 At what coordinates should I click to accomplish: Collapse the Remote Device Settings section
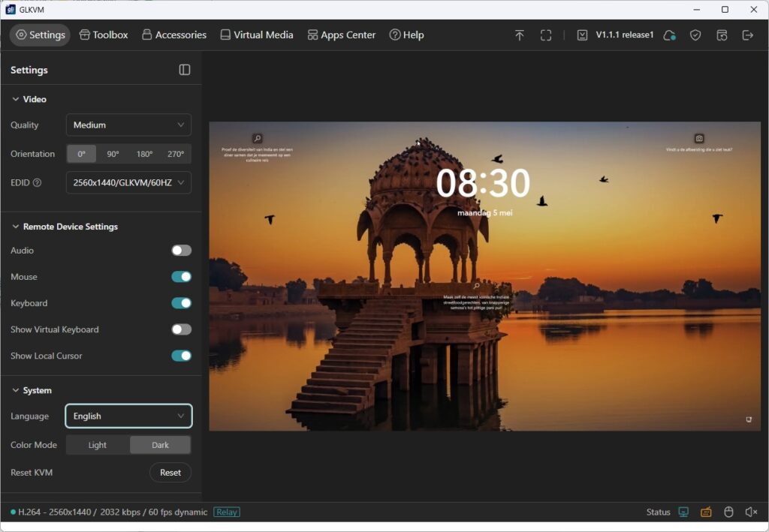[16, 227]
